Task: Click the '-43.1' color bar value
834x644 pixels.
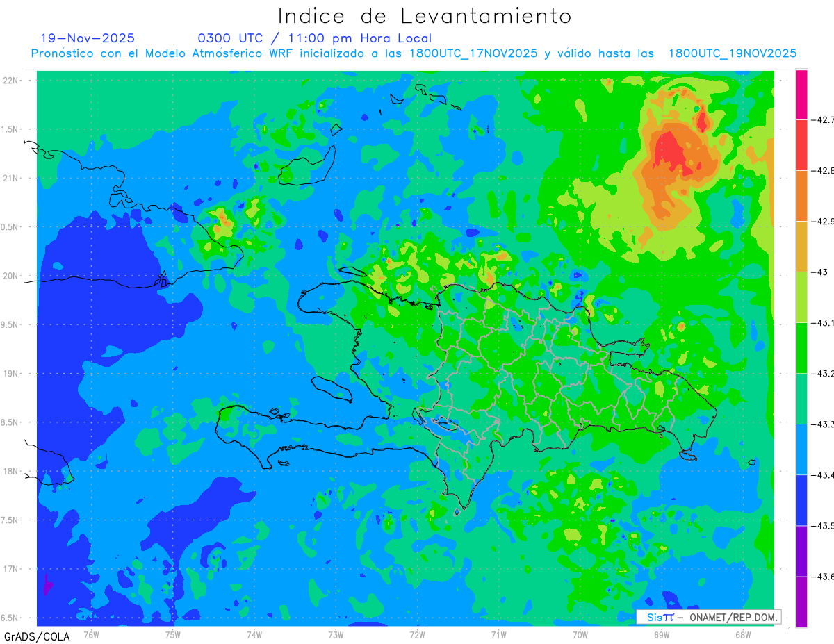Action: coord(822,323)
